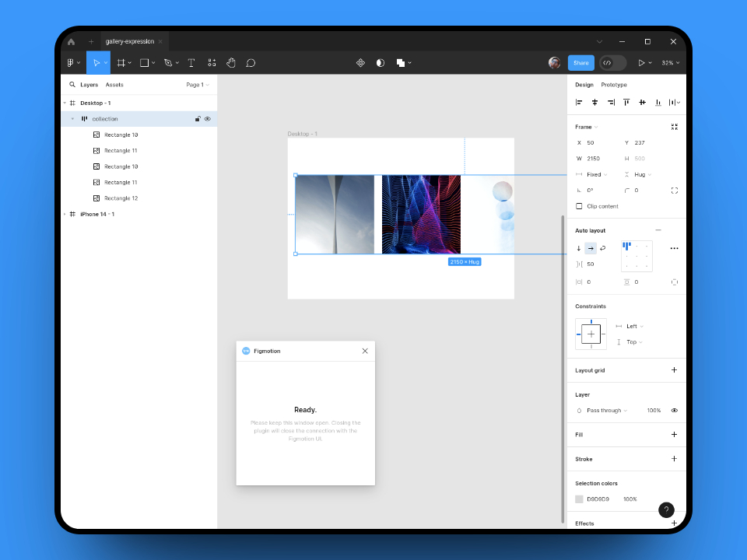Start presentation with the play icon
This screenshot has width=747, height=560.
[x=641, y=63]
